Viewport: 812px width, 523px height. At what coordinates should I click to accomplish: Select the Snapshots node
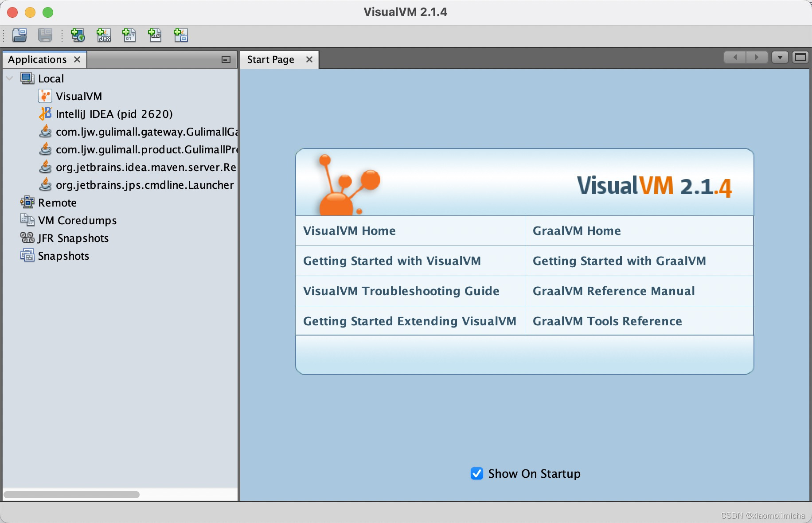63,256
